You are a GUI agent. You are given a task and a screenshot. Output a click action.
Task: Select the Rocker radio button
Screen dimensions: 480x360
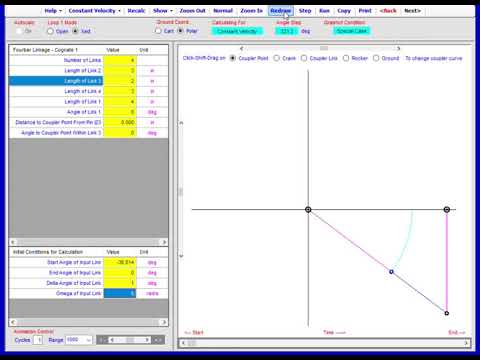346,58
